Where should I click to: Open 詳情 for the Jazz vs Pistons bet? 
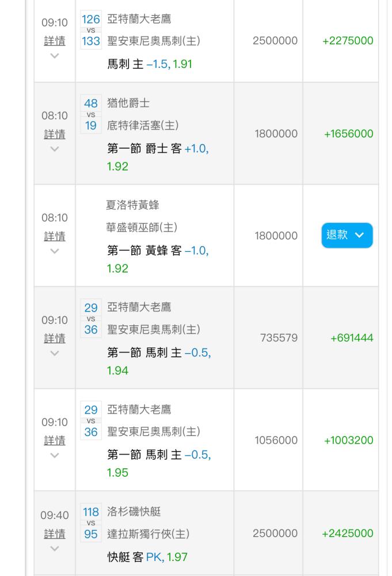[55, 134]
